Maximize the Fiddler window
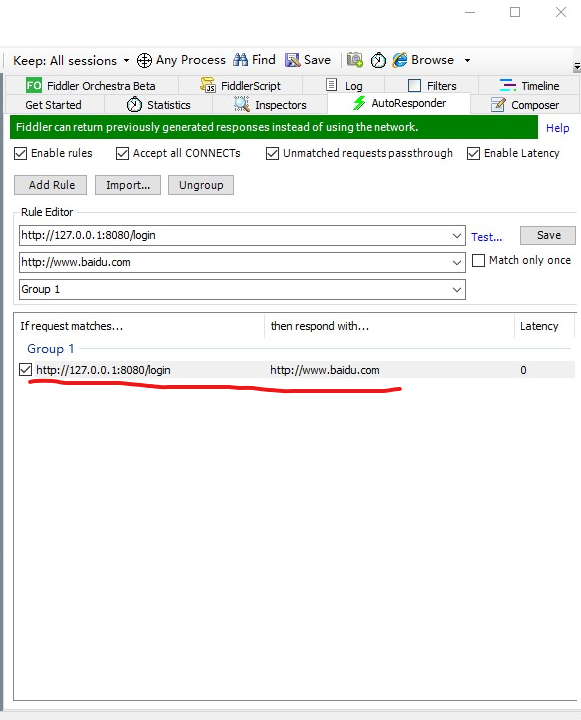Viewport: 581px width, 720px height. [x=515, y=12]
